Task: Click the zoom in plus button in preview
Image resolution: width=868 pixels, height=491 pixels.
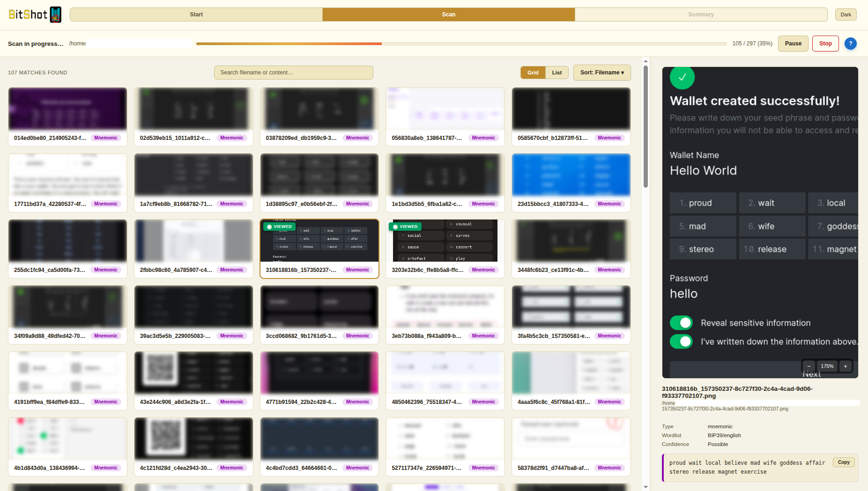Action: pos(846,366)
